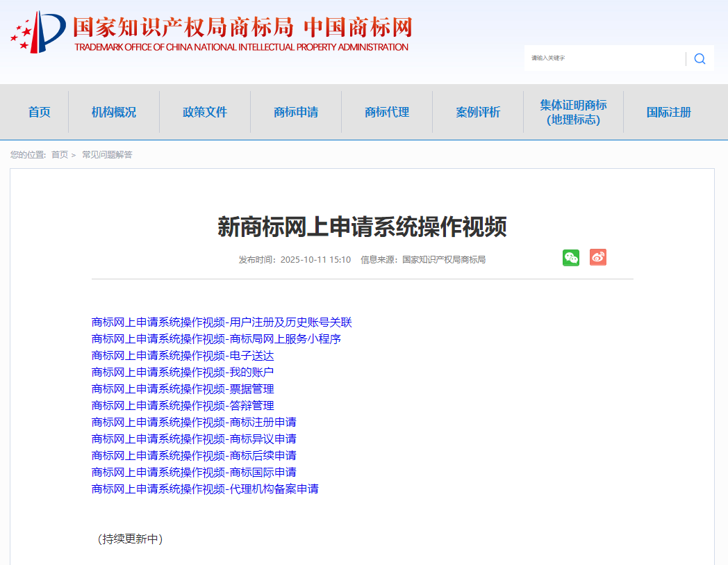
Task: Share the article via WeChat icon
Action: 571,258
